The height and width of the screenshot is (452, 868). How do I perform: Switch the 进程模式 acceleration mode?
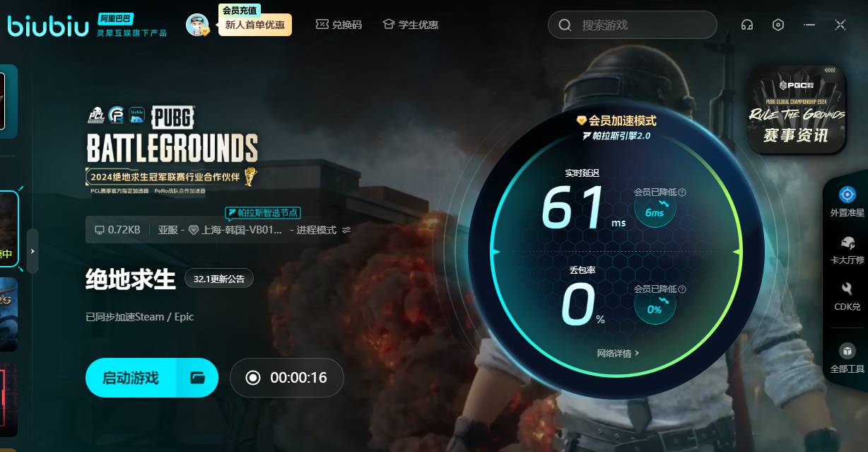316,230
